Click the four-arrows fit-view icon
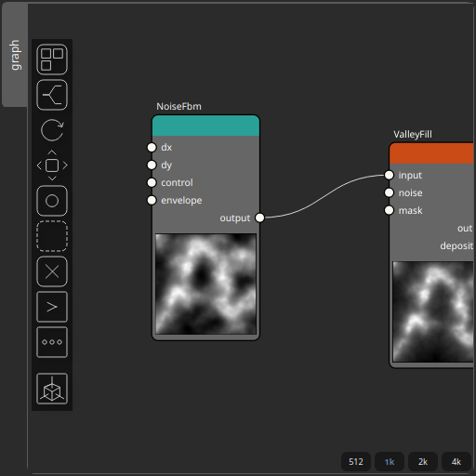Image resolution: width=476 pixels, height=476 pixels. coord(52,165)
